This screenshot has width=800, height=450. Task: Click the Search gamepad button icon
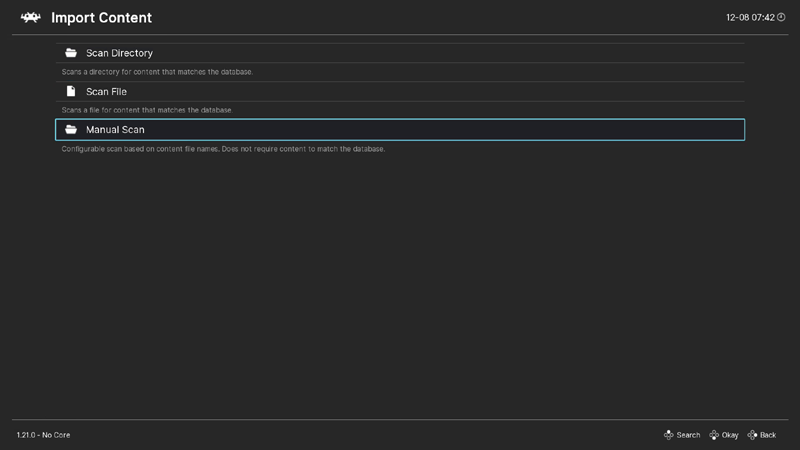pos(668,435)
